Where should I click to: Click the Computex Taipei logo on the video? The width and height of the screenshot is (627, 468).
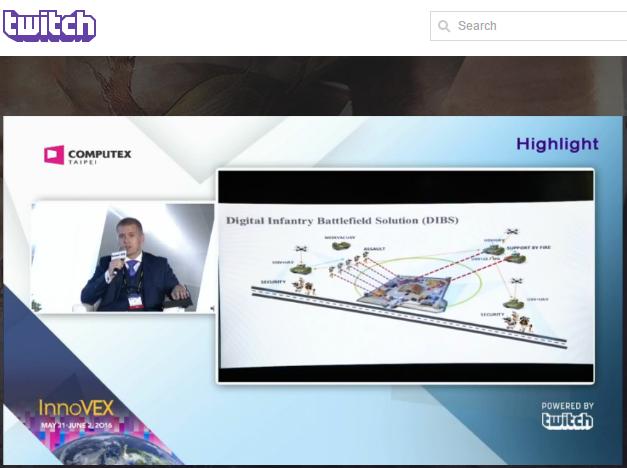[x=88, y=155]
